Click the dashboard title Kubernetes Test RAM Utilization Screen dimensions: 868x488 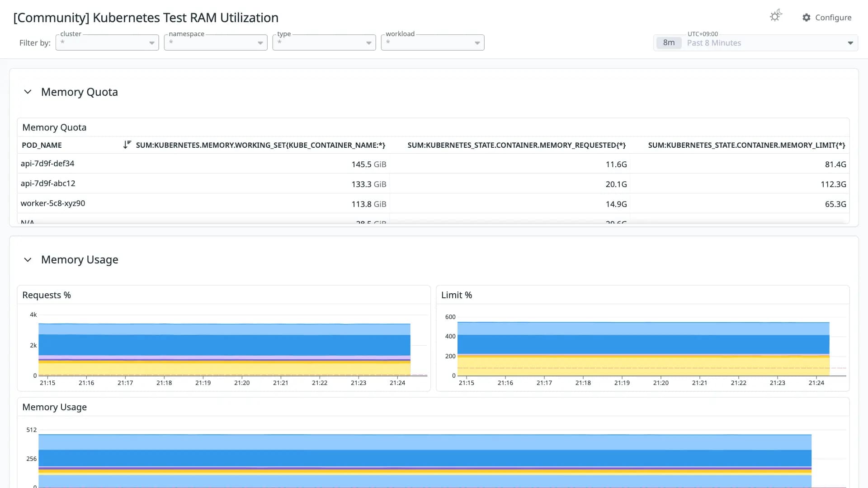click(x=146, y=18)
